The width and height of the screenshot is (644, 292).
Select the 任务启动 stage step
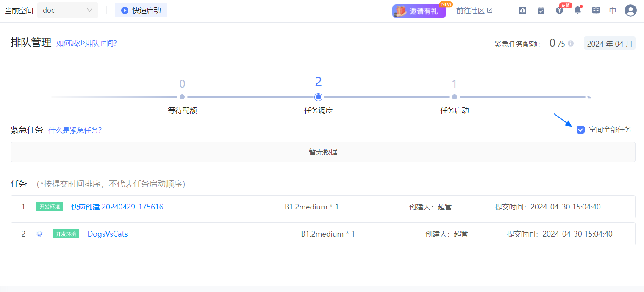click(x=455, y=97)
